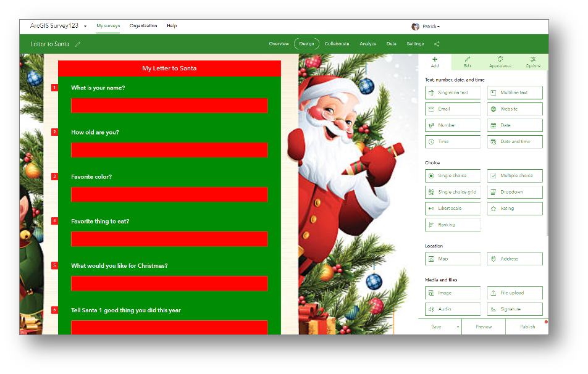Click the 'Media and files' heading
This screenshot has height=374, width=588.
point(441,280)
